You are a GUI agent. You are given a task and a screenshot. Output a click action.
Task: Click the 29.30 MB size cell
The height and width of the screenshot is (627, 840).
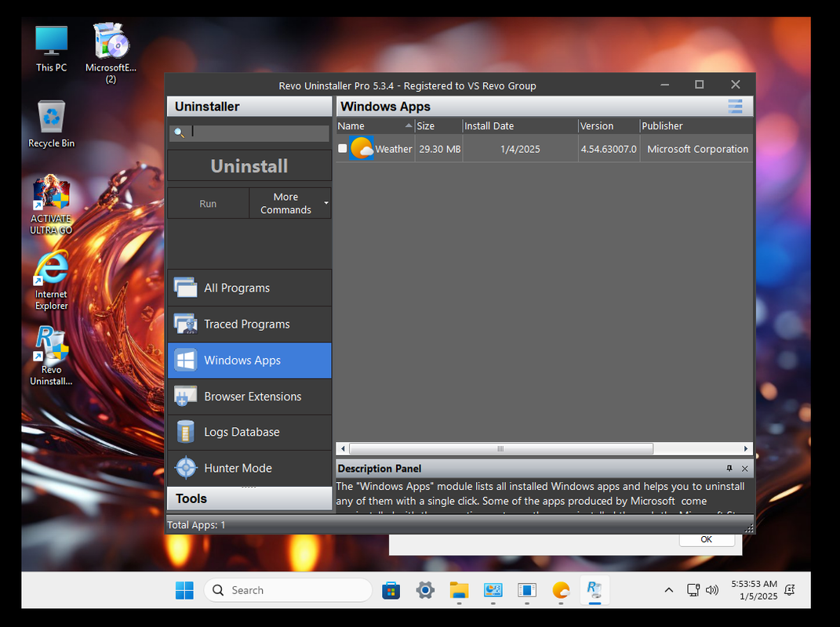click(x=439, y=149)
